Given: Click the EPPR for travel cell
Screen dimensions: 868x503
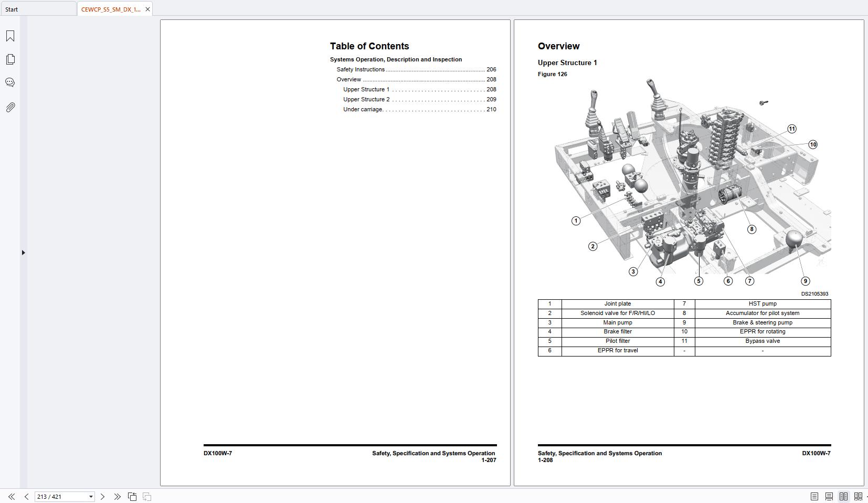Looking at the screenshot, I should coord(618,351).
